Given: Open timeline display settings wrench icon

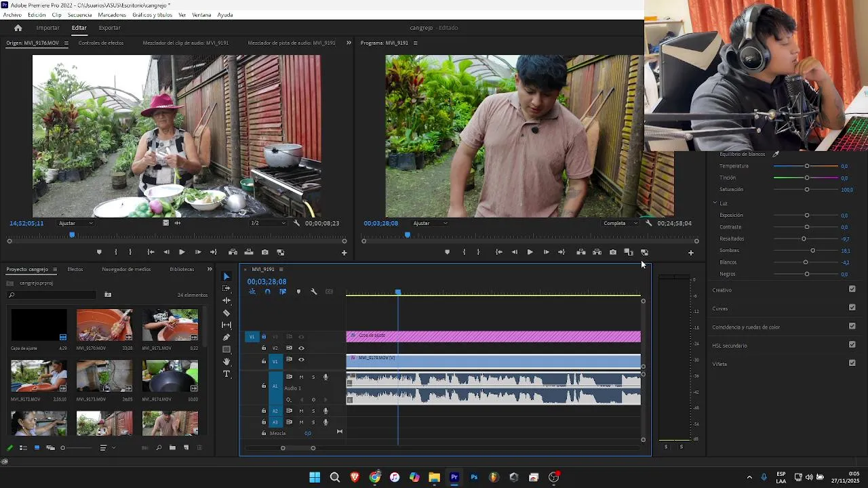Looking at the screenshot, I should pyautogui.click(x=314, y=291).
